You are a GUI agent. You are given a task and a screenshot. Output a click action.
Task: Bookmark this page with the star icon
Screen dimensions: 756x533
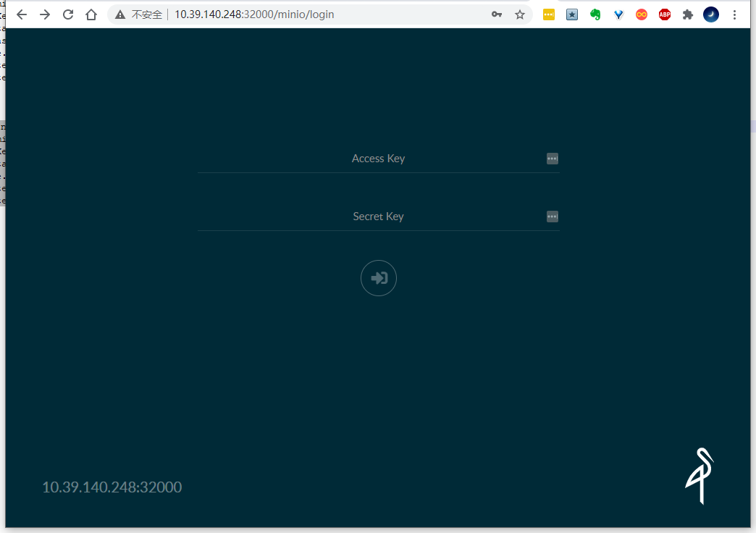pos(520,14)
